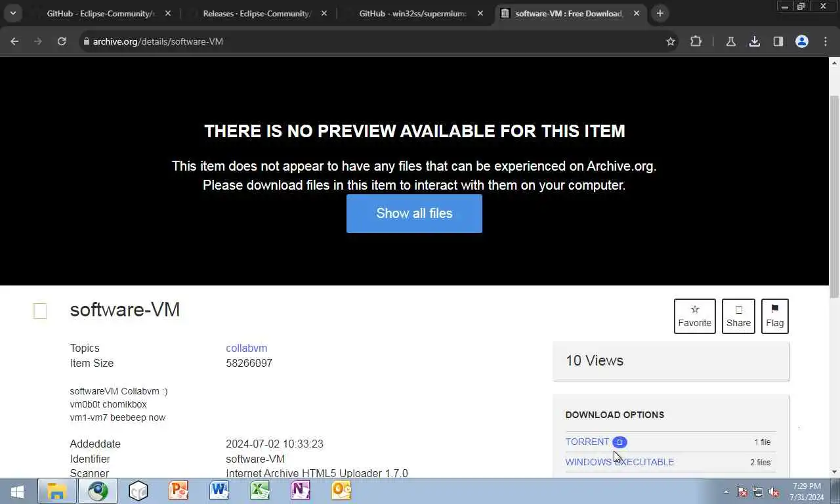Go forward to the next page
840x504 pixels.
tap(38, 41)
